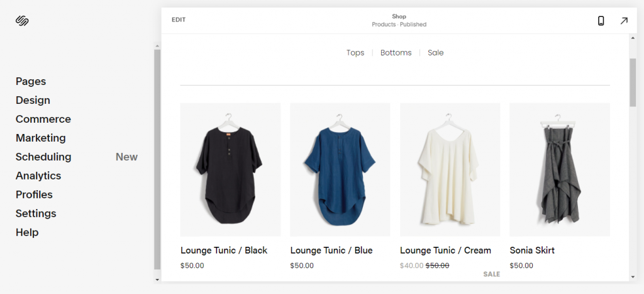Filter products by Tops category
The width and height of the screenshot is (644, 294).
pyautogui.click(x=355, y=53)
